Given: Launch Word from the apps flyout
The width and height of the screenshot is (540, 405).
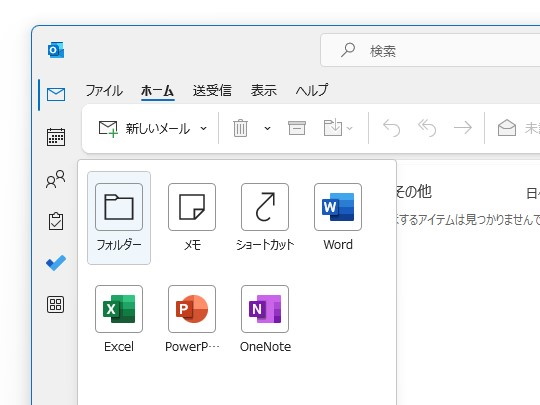Looking at the screenshot, I should pyautogui.click(x=338, y=218).
